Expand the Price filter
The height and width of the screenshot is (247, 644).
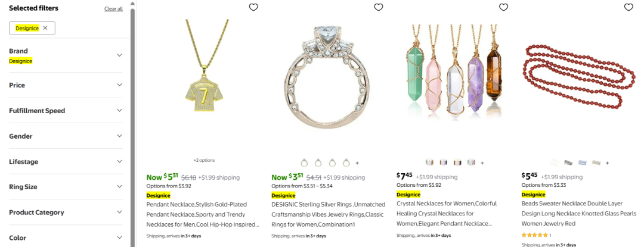click(119, 85)
